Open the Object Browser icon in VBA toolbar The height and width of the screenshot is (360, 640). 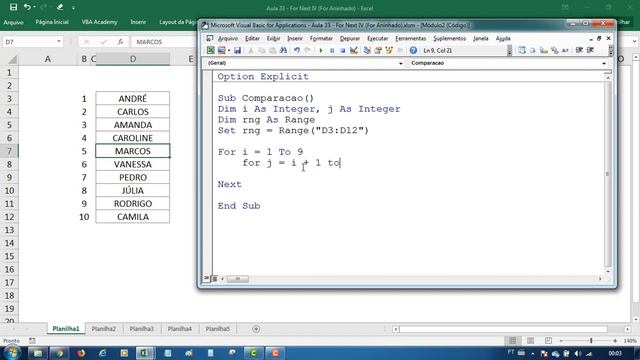point(389,50)
